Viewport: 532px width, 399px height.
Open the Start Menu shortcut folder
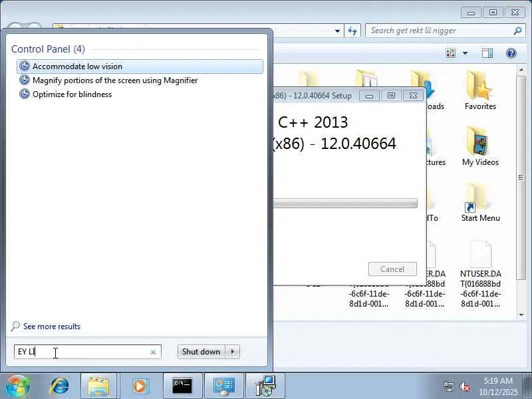pyautogui.click(x=480, y=203)
